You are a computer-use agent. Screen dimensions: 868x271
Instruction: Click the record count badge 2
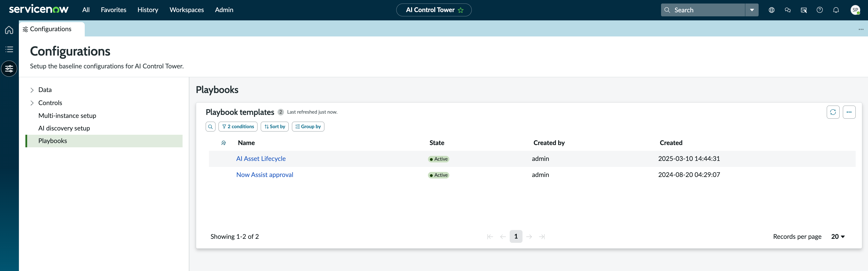280,112
